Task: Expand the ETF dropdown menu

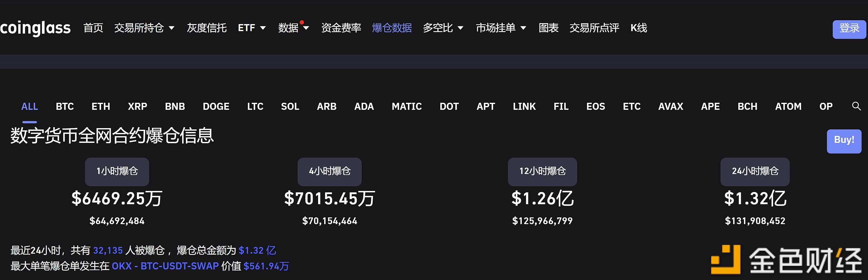Action: point(252,28)
